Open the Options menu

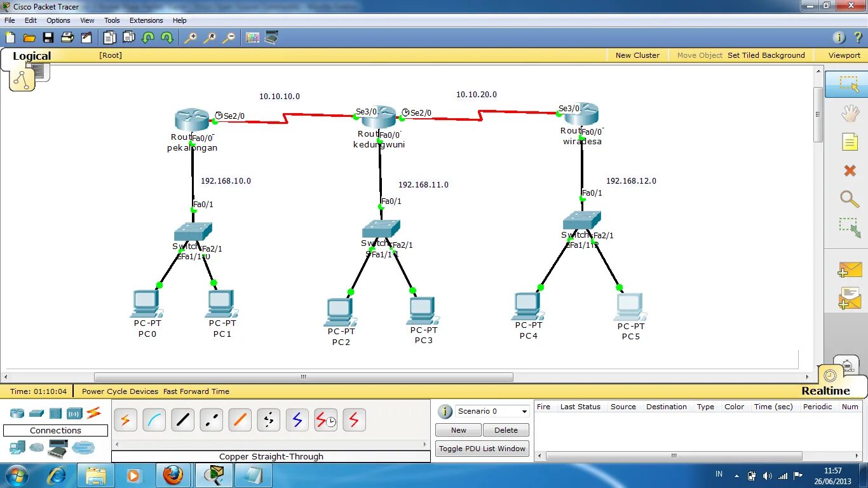tap(58, 20)
